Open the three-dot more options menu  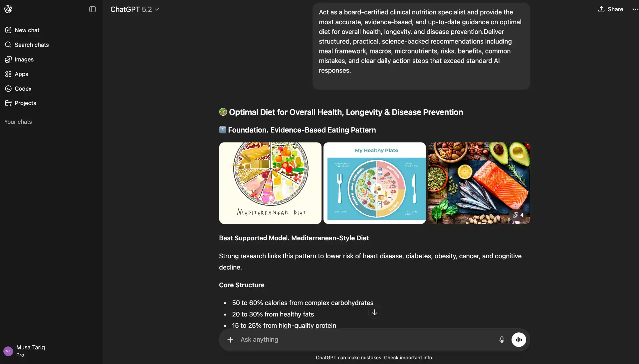click(635, 9)
